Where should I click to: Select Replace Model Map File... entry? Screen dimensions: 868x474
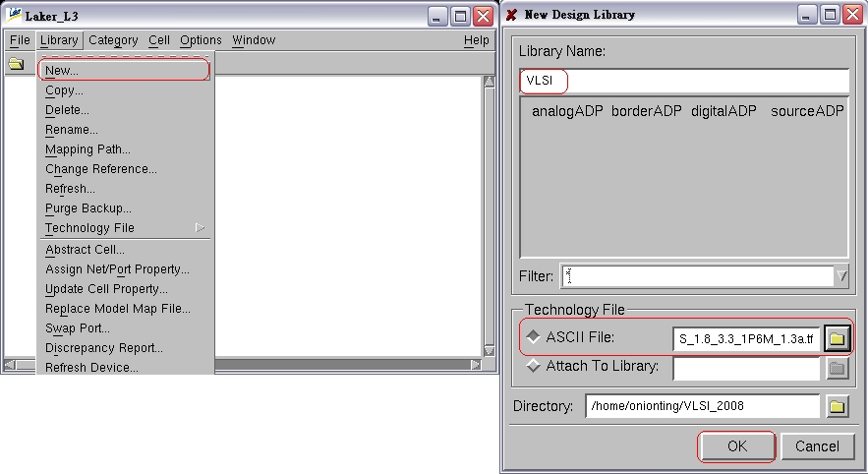124,309
